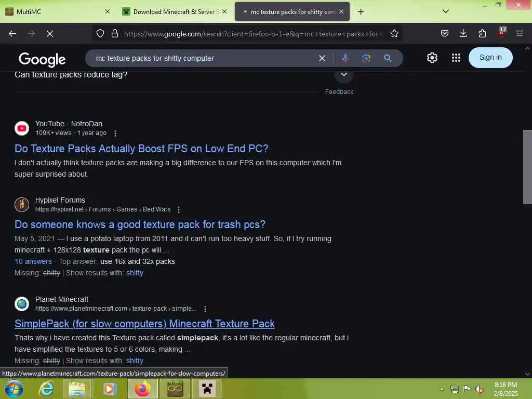Open the '10 answers' link
This screenshot has height=399, width=532.
[x=33, y=262]
